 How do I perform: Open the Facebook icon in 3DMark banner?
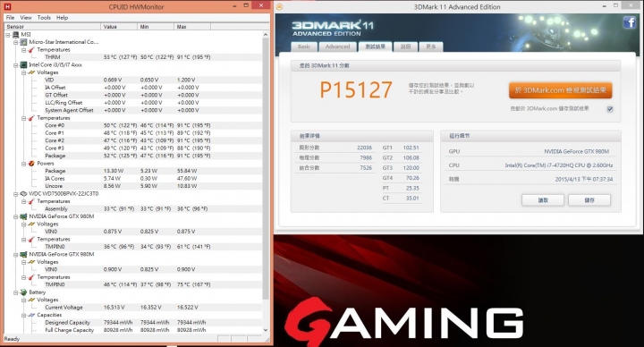(630, 22)
